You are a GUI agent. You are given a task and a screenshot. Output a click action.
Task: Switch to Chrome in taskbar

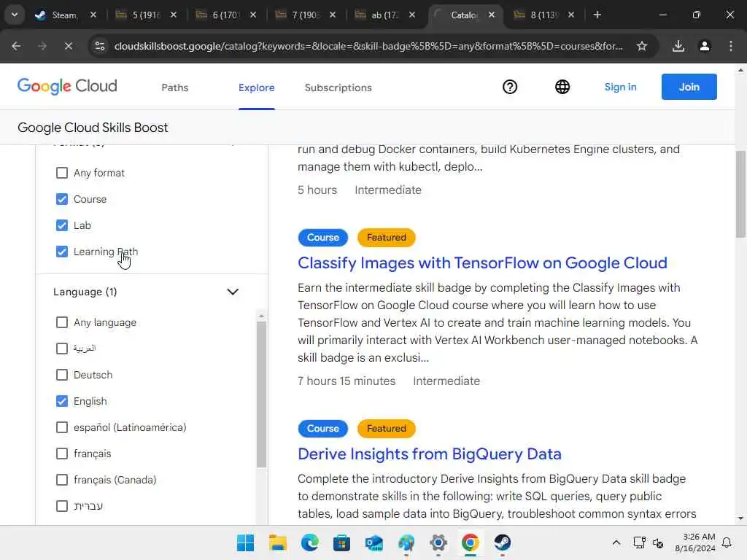pyautogui.click(x=471, y=542)
